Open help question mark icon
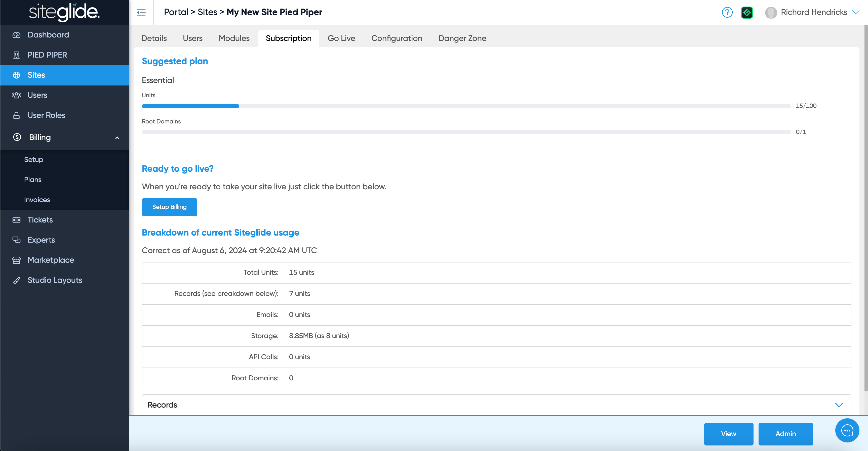 point(727,13)
